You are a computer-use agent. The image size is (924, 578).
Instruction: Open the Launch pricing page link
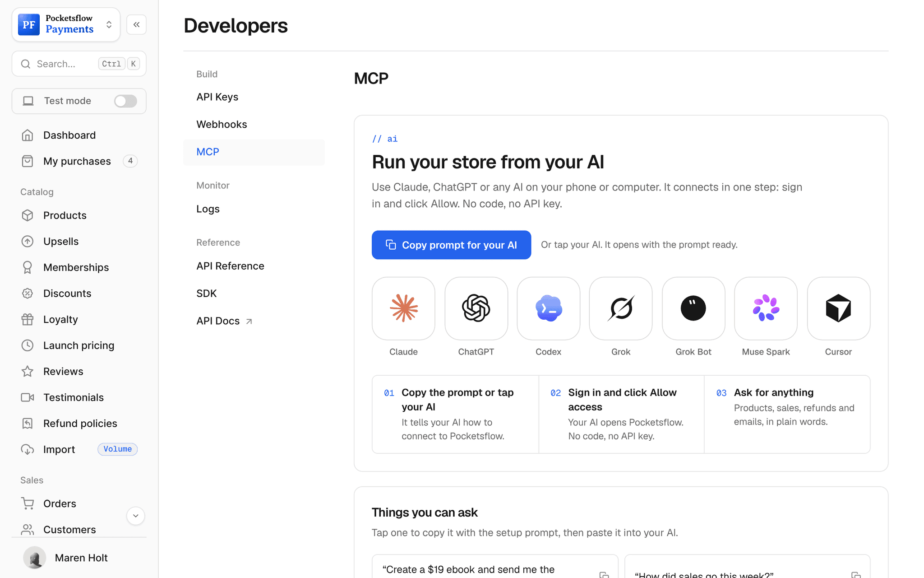[79, 345]
